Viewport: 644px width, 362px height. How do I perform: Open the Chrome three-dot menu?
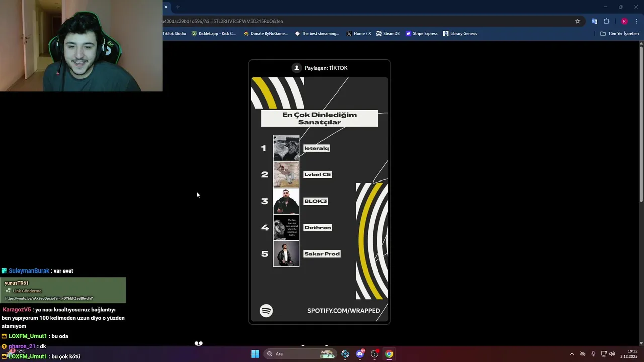[637, 21]
